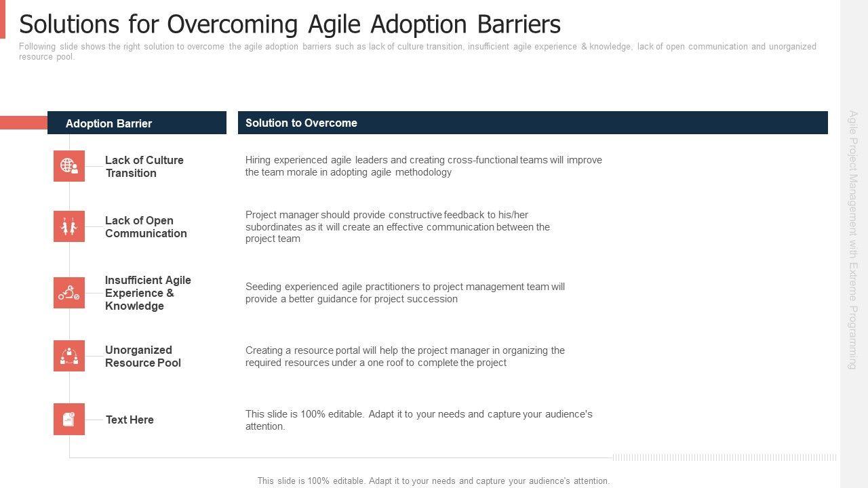Click the Text Here placeholder label
Screen dimensions: 868x488
pos(130,420)
